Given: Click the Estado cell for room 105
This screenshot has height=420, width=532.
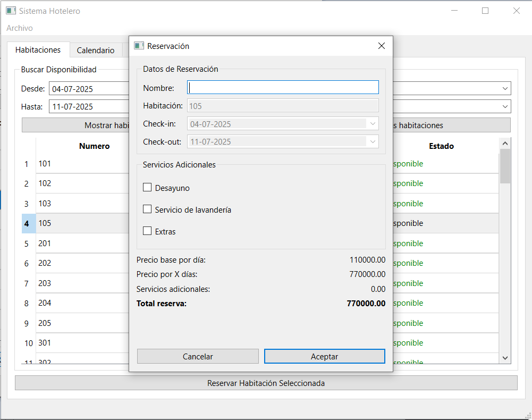Looking at the screenshot, I should (446, 223).
